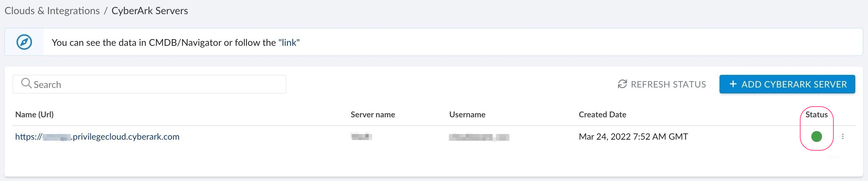The width and height of the screenshot is (868, 181).
Task: Go to Clouds & Integrations breadcrumb
Action: (52, 11)
